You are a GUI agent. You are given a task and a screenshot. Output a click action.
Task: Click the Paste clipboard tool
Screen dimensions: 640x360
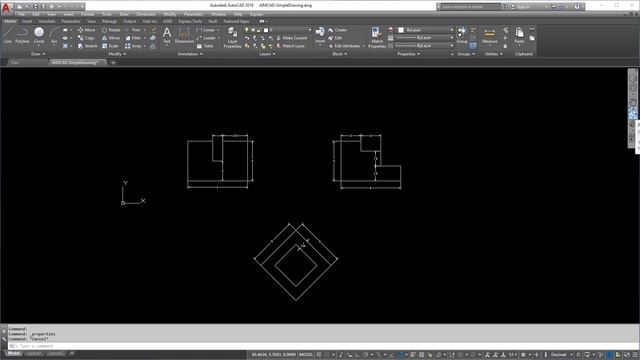[519, 35]
